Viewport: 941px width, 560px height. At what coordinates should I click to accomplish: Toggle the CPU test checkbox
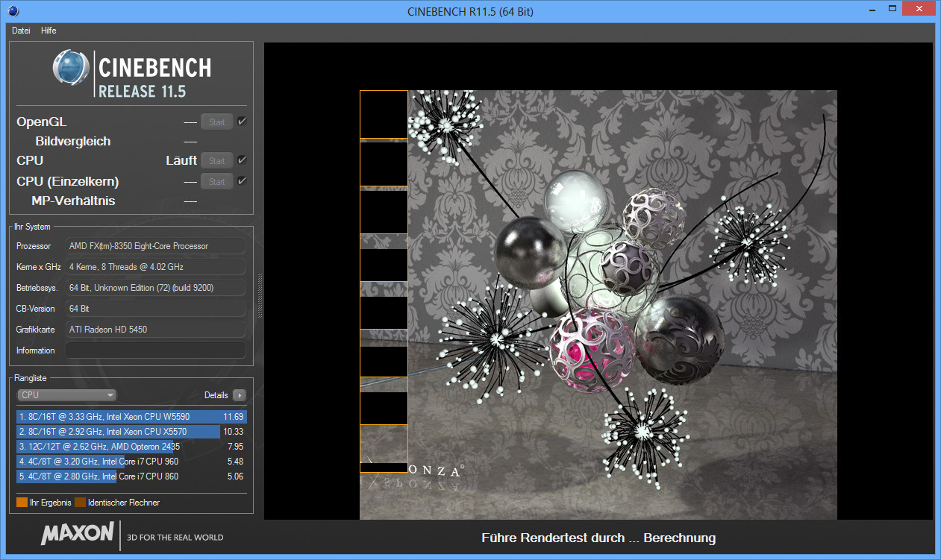pyautogui.click(x=242, y=160)
